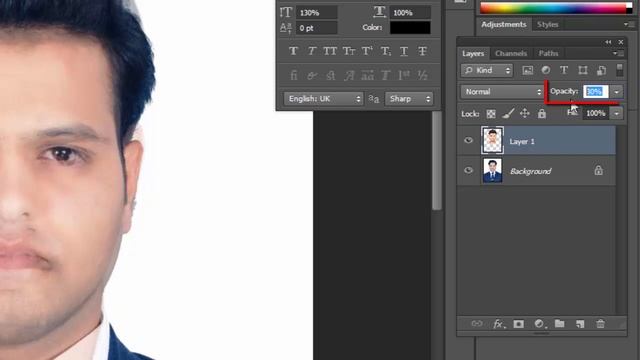This screenshot has height=360, width=640.
Task: Enable fractions (½) OpenType option
Action: pos(422,75)
